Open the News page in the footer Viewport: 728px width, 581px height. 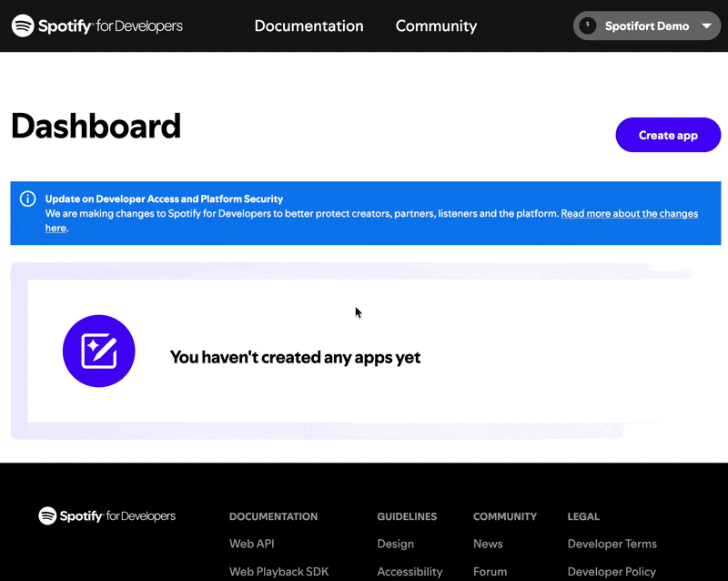tap(488, 544)
